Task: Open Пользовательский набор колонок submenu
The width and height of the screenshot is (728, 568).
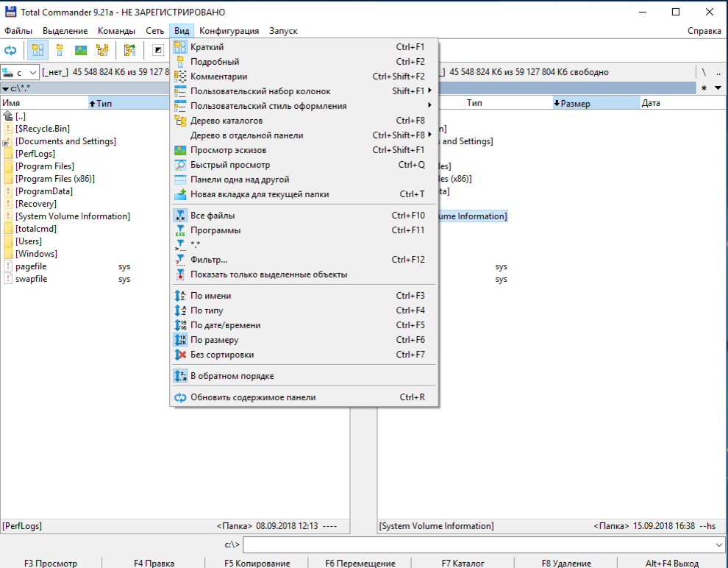Action: click(304, 91)
